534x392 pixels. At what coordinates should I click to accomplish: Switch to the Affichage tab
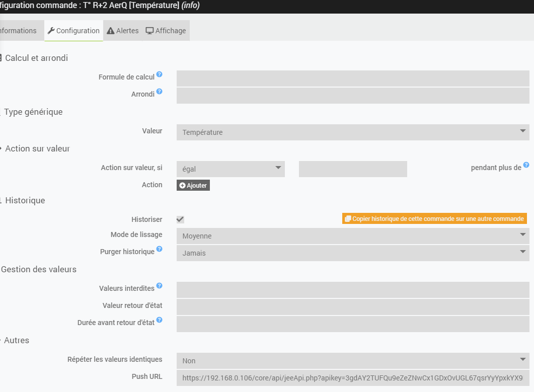coord(166,31)
